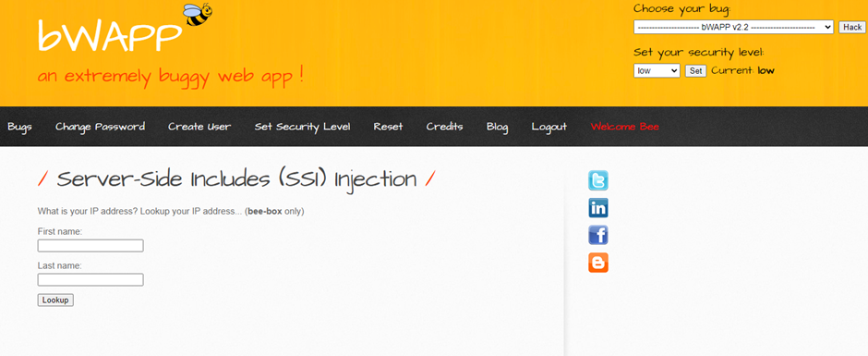Open the LinkedIn icon link
Screen dimensions: 868x356
(x=597, y=208)
